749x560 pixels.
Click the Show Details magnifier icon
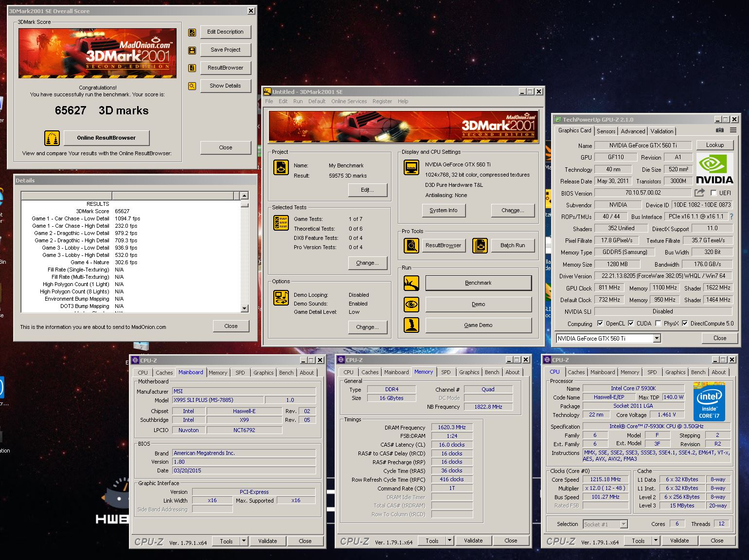[192, 86]
